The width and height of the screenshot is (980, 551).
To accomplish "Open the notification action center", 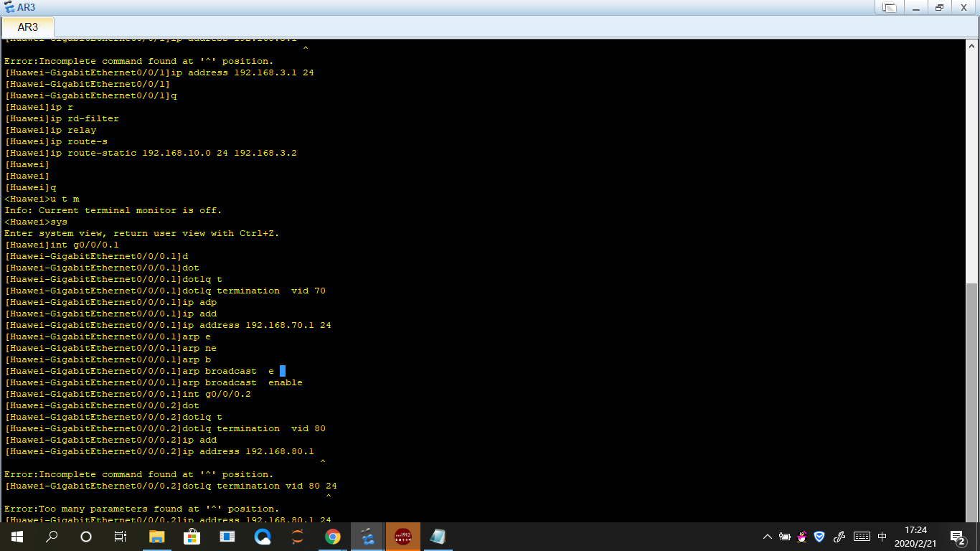I will 957,537.
